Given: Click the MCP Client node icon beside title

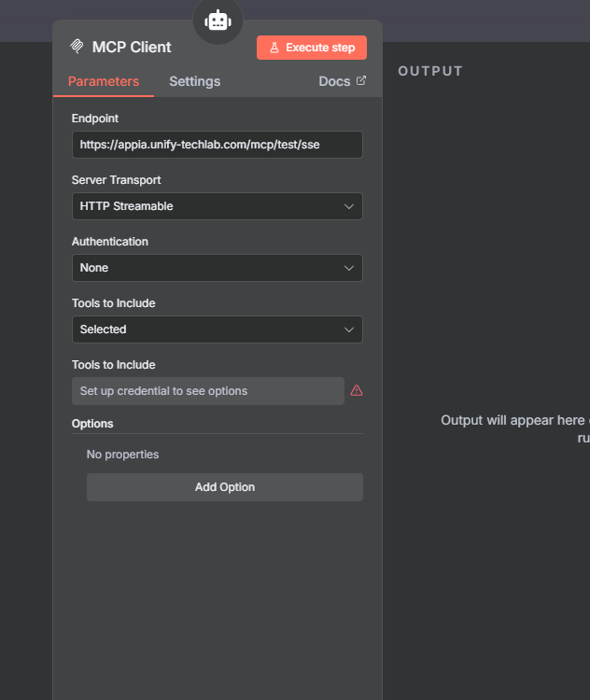Looking at the screenshot, I should click(77, 47).
